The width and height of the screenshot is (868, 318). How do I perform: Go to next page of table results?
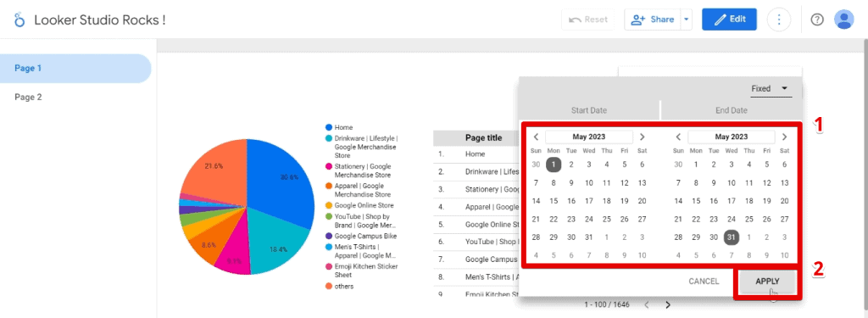(668, 304)
